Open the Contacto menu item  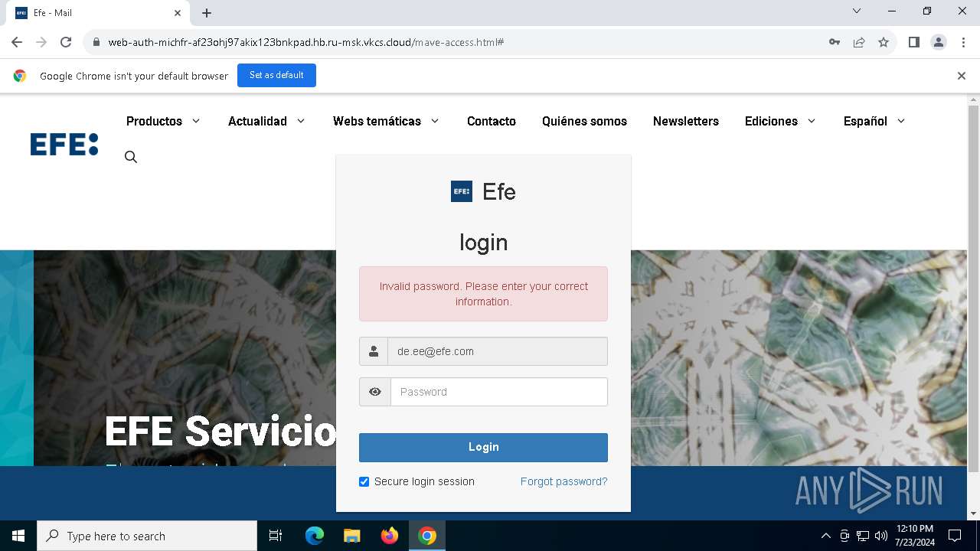(x=492, y=121)
